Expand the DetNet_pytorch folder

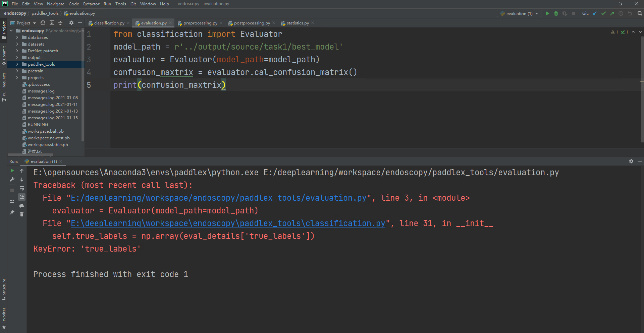17,51
